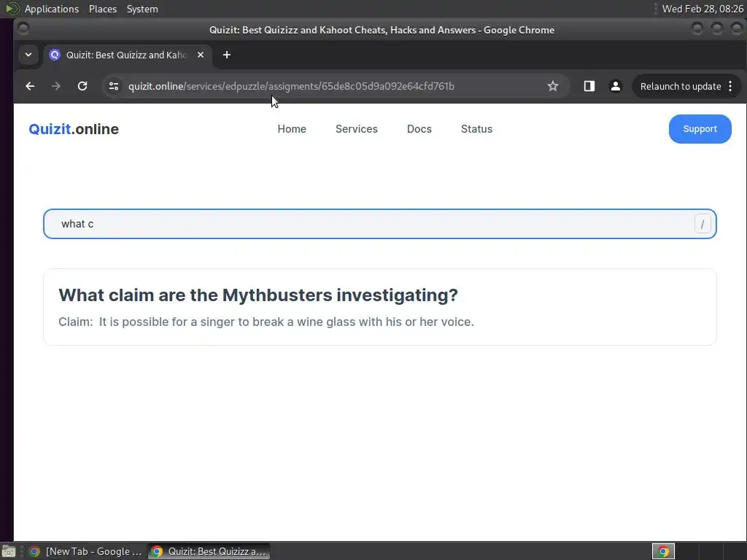Bookmark this page with the star icon
Viewport: 747px width, 560px height.
pos(553,86)
